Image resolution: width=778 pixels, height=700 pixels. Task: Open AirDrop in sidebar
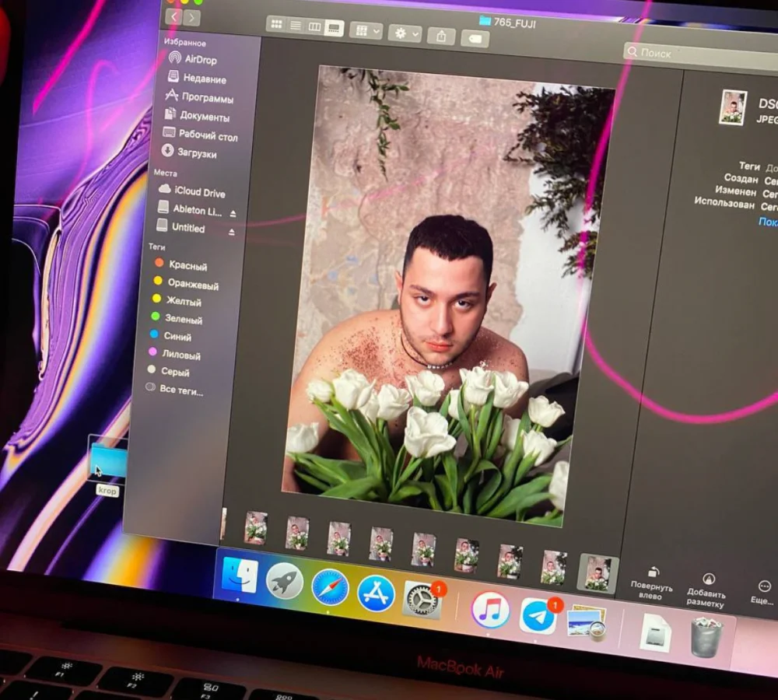point(194,59)
